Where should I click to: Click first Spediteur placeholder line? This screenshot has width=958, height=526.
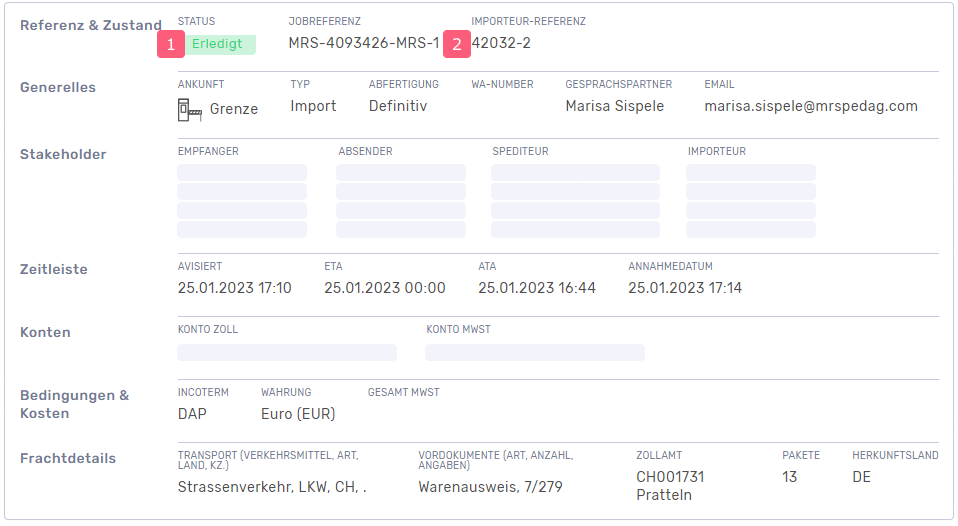[x=575, y=173]
